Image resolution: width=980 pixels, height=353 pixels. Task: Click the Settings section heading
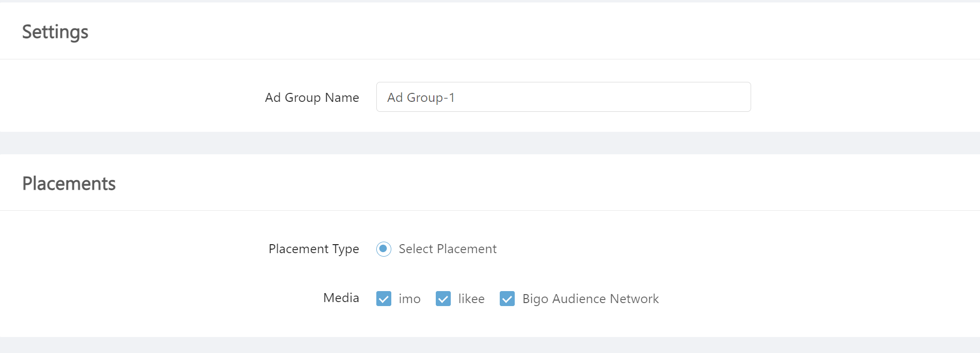tap(55, 32)
